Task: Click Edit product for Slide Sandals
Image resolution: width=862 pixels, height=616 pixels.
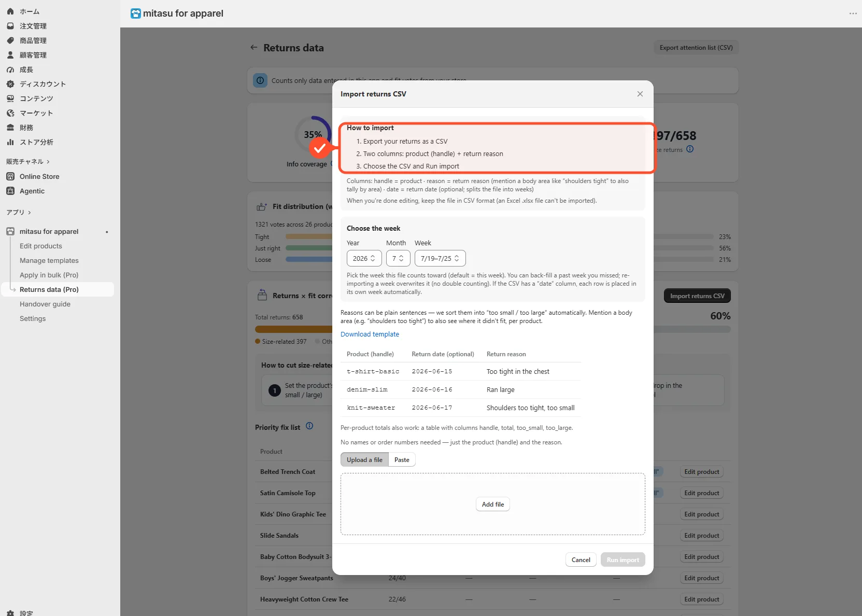Action: 702,536
